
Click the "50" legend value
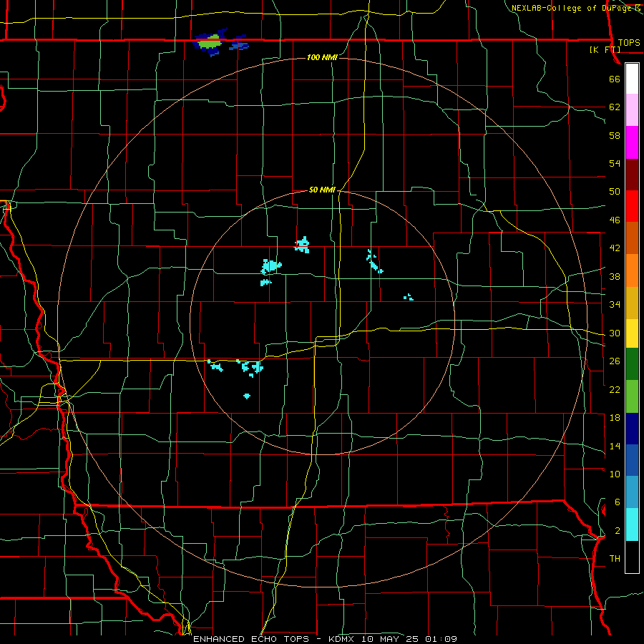[x=615, y=192]
